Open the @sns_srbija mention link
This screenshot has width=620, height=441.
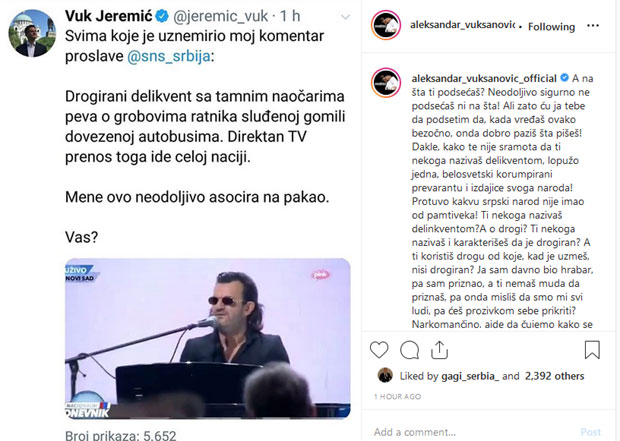[168, 56]
